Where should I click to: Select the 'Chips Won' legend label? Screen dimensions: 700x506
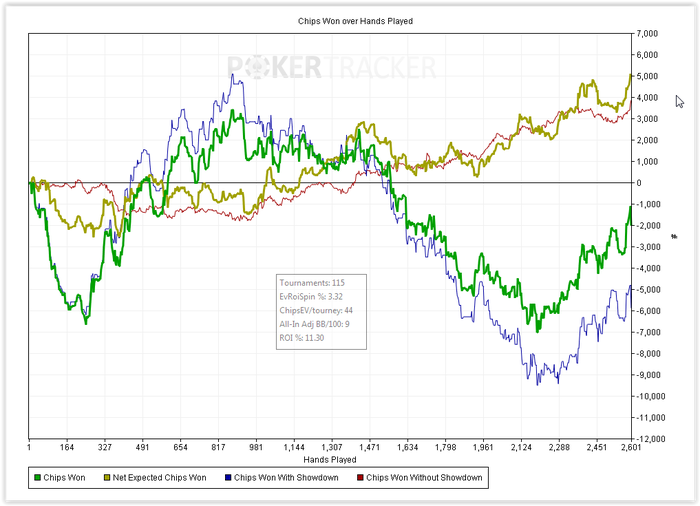64,478
